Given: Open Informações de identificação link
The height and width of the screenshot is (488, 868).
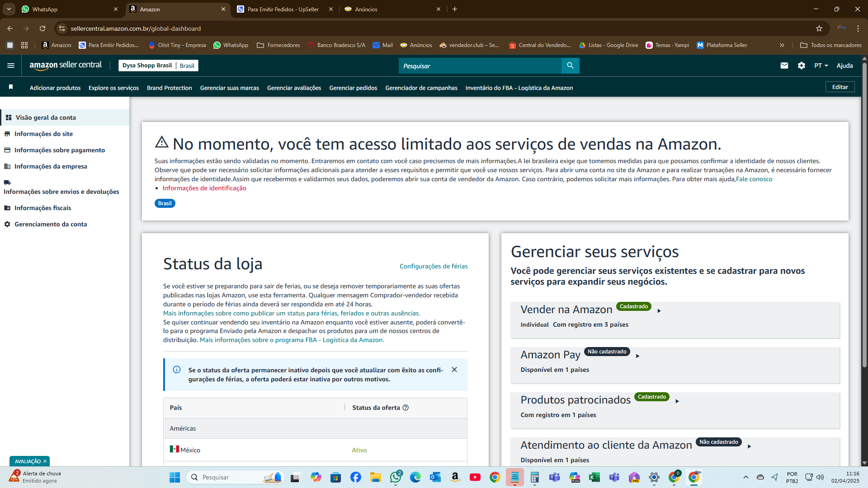Looking at the screenshot, I should (204, 188).
